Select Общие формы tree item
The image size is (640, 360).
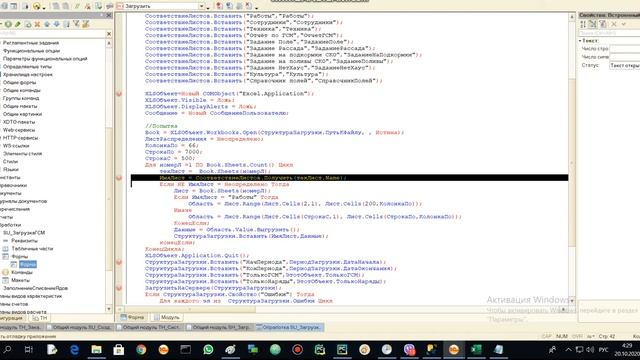tap(19, 82)
